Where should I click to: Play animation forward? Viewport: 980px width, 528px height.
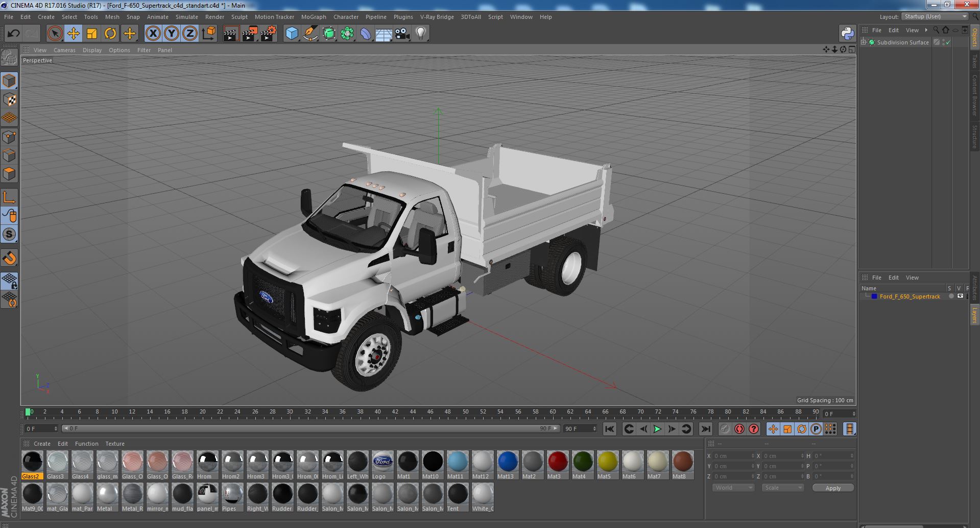tap(657, 429)
